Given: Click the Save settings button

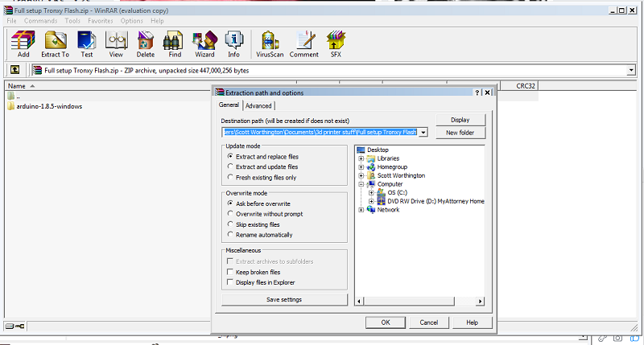Looking at the screenshot, I should (284, 299).
